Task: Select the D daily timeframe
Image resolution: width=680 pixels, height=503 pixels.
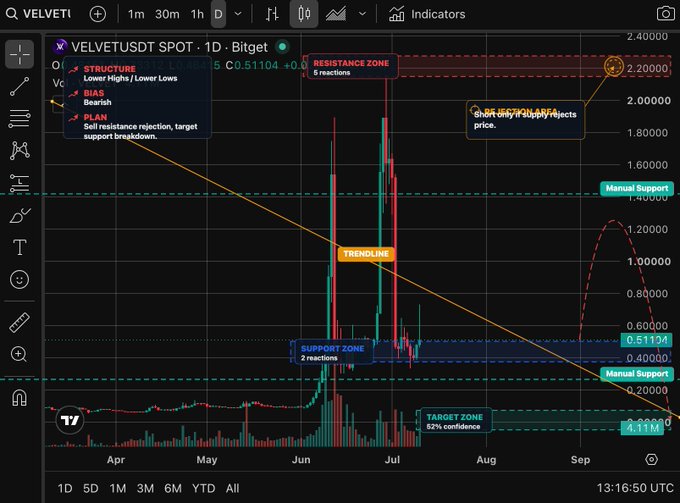Action: [218, 14]
